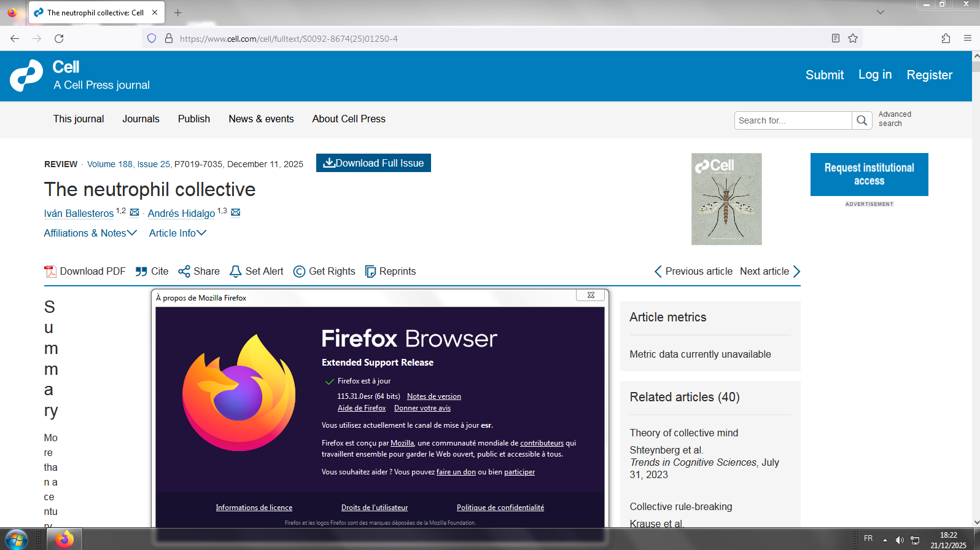This screenshot has height=550, width=980.
Task: Open the Publish menu
Action: click(194, 119)
